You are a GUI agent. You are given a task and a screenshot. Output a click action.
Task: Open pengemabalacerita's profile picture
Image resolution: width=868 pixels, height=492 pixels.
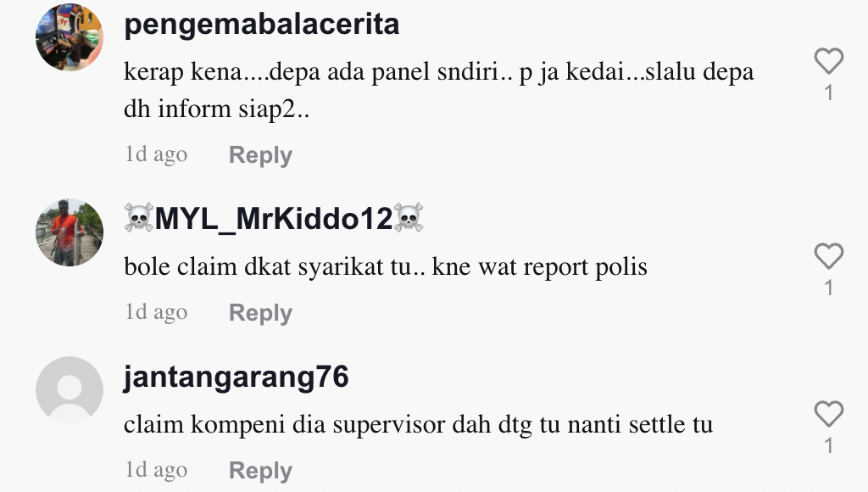[70, 37]
